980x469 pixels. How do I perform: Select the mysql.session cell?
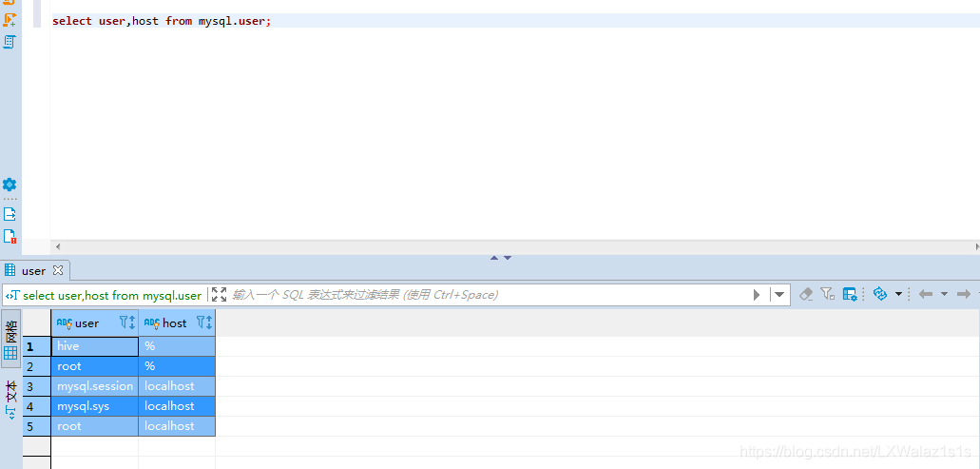pos(94,386)
